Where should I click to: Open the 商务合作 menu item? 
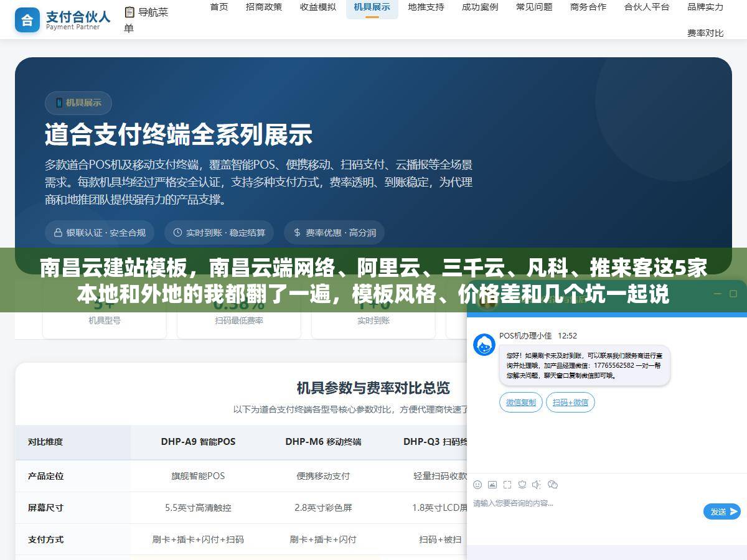tap(588, 7)
